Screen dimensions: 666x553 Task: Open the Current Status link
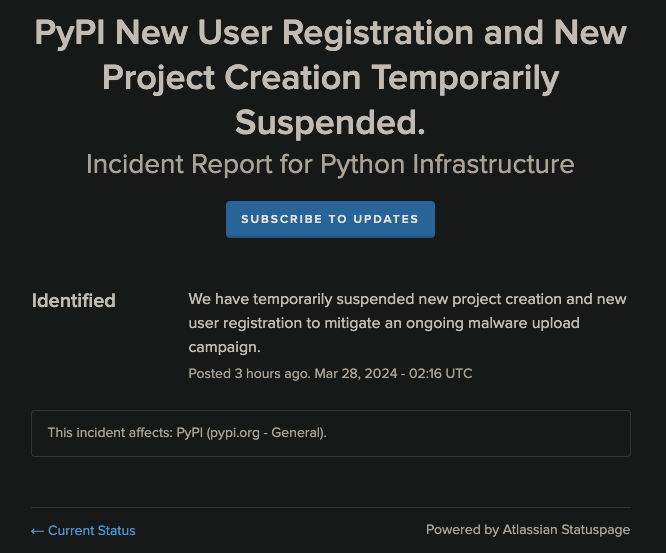(x=91, y=530)
